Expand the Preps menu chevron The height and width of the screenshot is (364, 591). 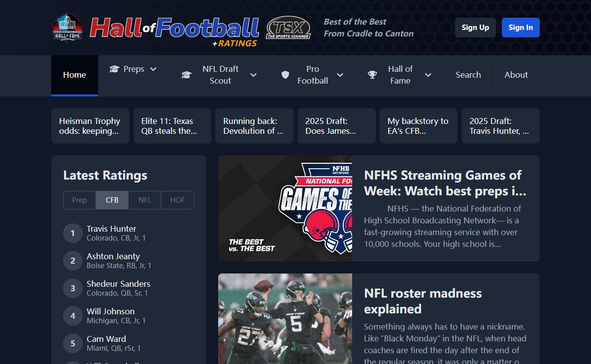click(153, 69)
